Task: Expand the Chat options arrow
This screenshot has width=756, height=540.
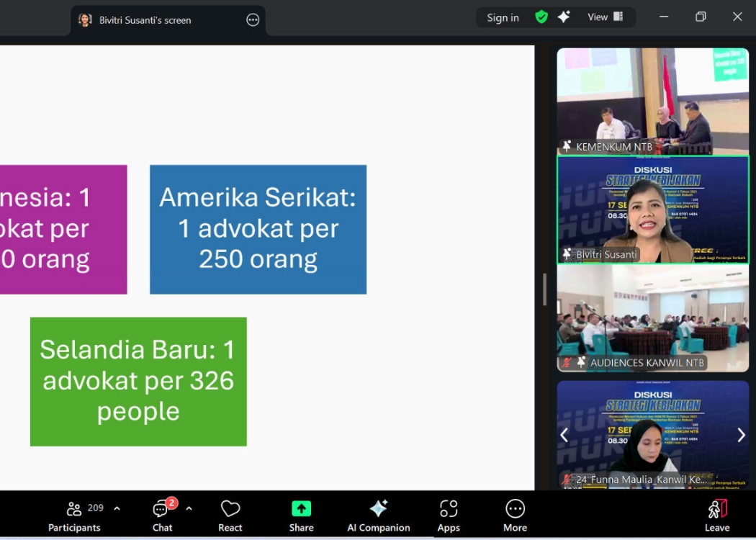Action: (x=189, y=508)
